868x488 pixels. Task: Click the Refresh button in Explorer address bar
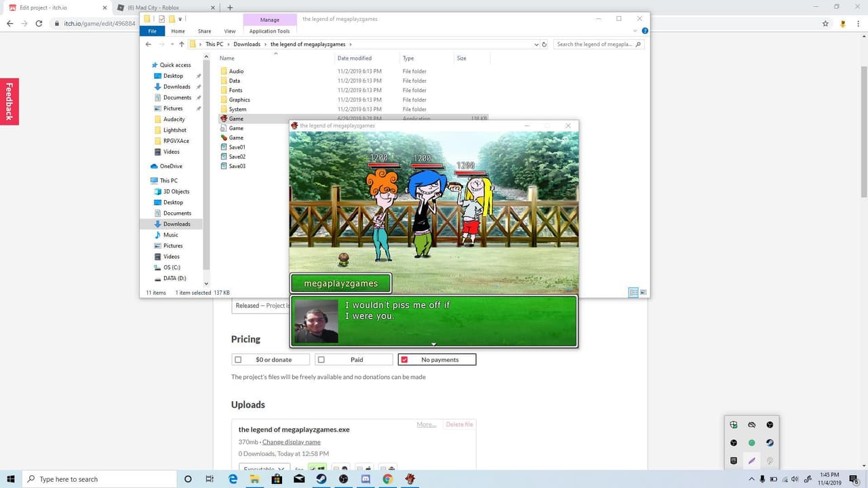545,44
